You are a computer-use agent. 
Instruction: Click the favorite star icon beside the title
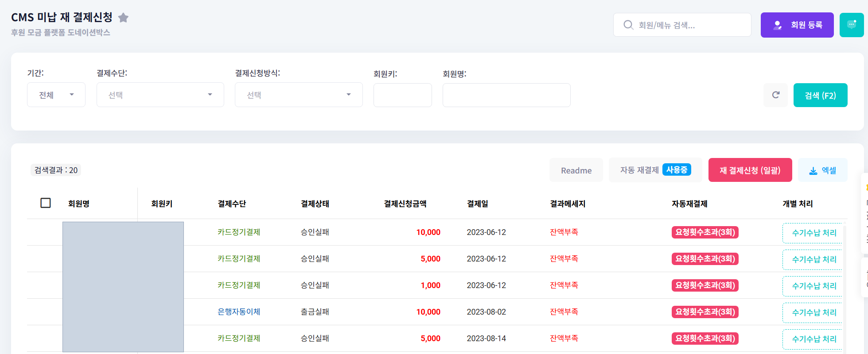(x=123, y=18)
